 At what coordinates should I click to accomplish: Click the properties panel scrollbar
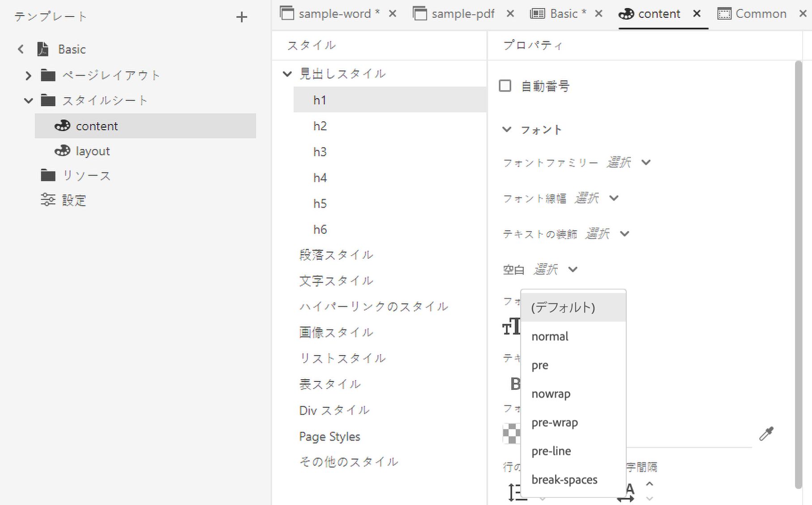point(799,274)
